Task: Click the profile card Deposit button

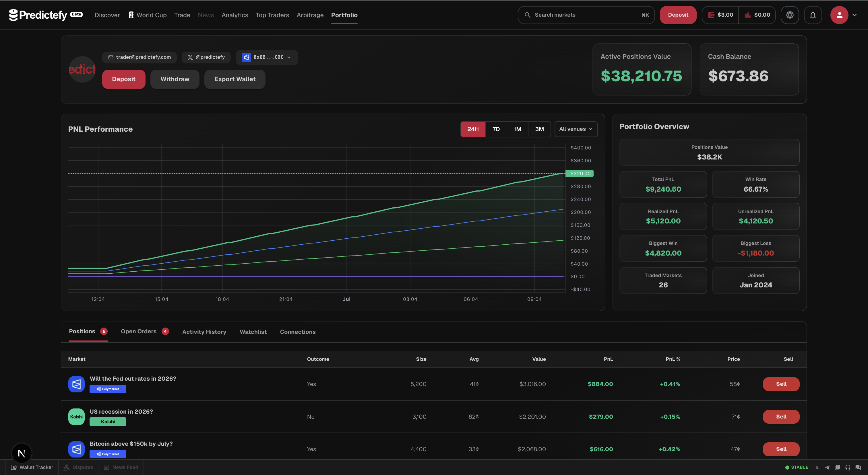Action: (x=124, y=79)
